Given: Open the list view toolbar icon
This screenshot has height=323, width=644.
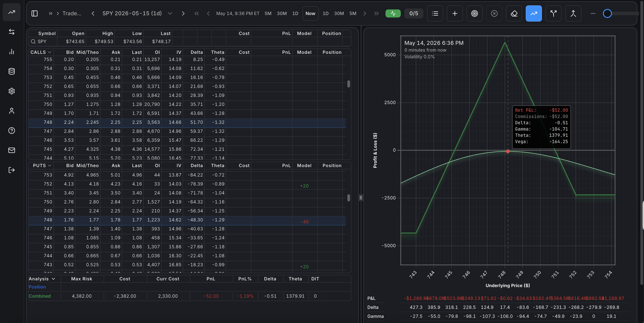Looking at the screenshot, I should point(435,13).
